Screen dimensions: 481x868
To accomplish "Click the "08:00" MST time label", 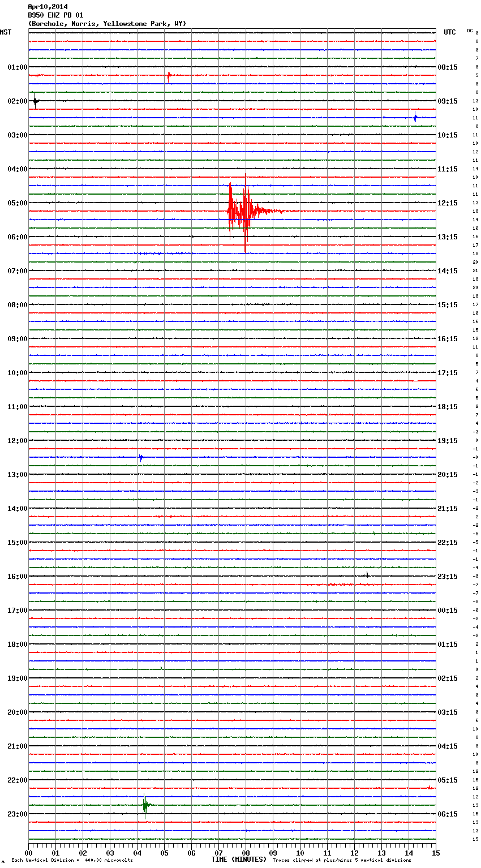I will click(x=18, y=305).
